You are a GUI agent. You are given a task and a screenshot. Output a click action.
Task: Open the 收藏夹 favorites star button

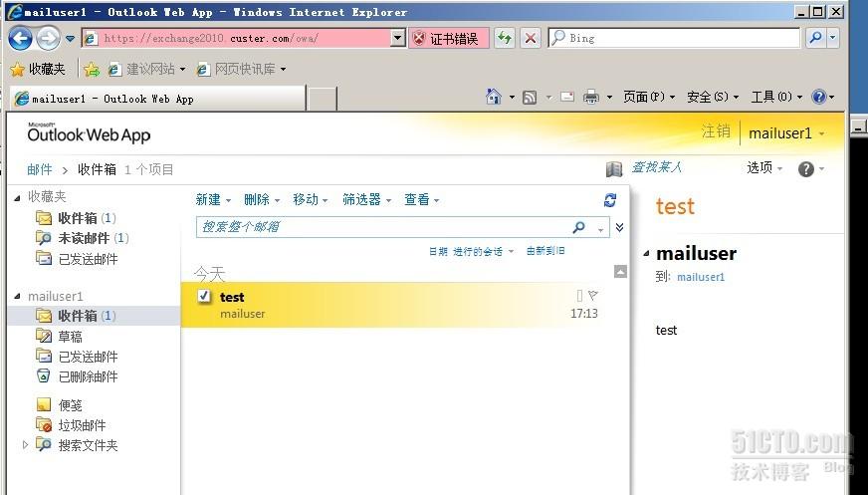(38, 69)
